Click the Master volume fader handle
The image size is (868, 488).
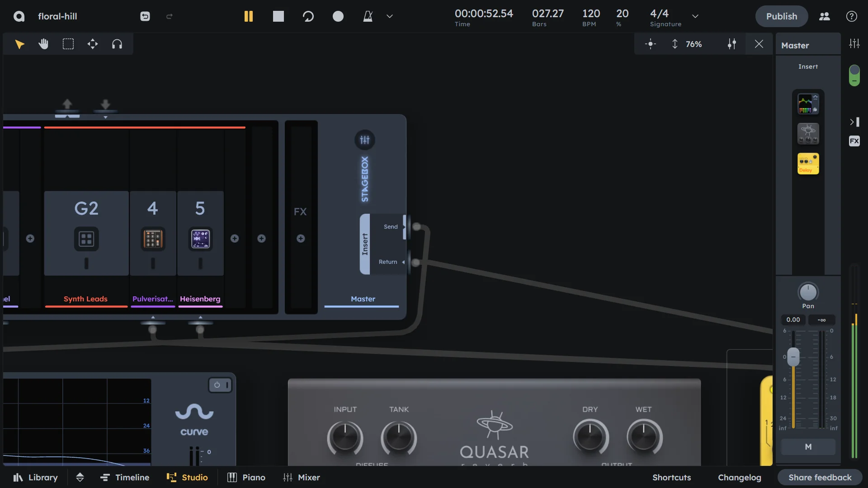793,357
